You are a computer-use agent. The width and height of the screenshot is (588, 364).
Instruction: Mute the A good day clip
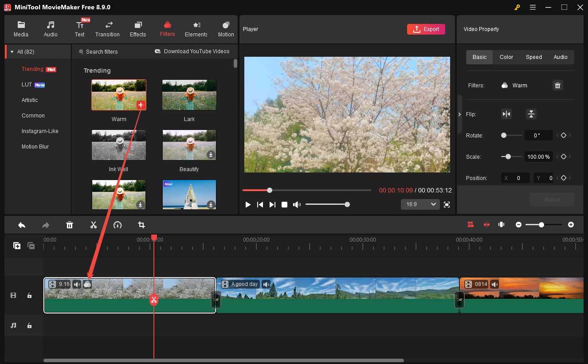click(266, 284)
